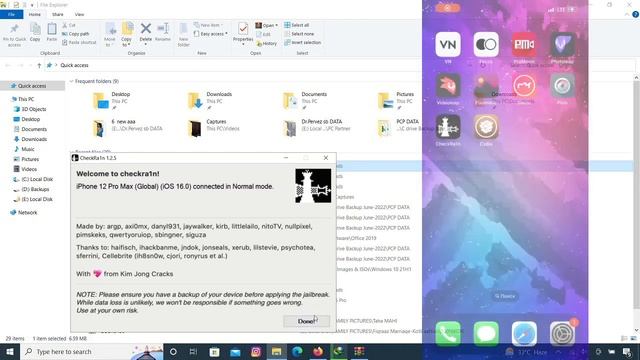Click Invert selection in the ribbon

(302, 42)
